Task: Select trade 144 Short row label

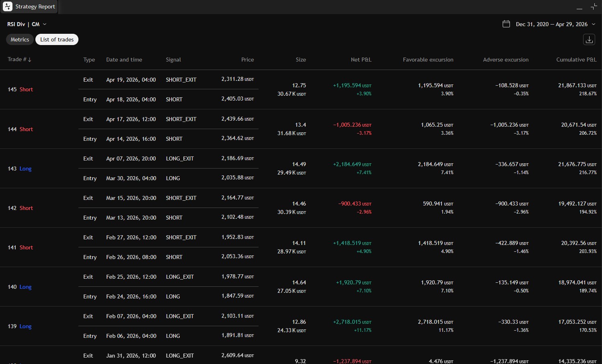Action: pos(20,129)
